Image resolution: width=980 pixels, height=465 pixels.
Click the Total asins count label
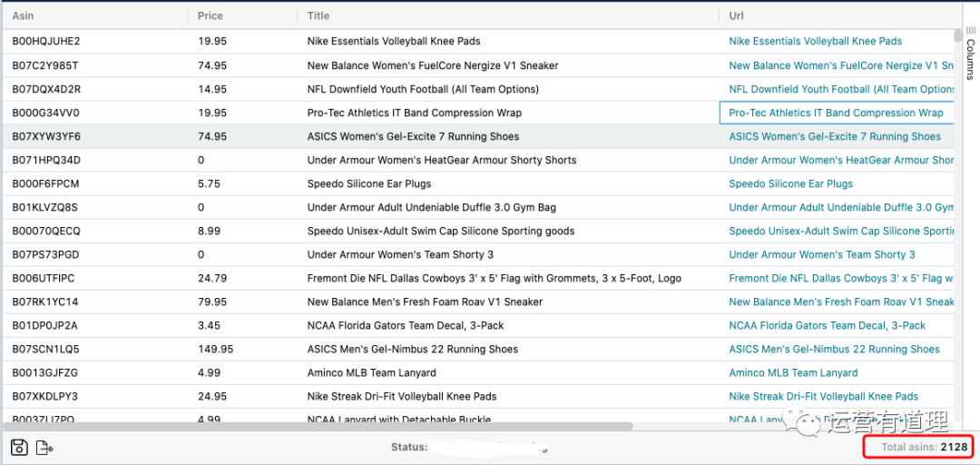tap(917, 447)
